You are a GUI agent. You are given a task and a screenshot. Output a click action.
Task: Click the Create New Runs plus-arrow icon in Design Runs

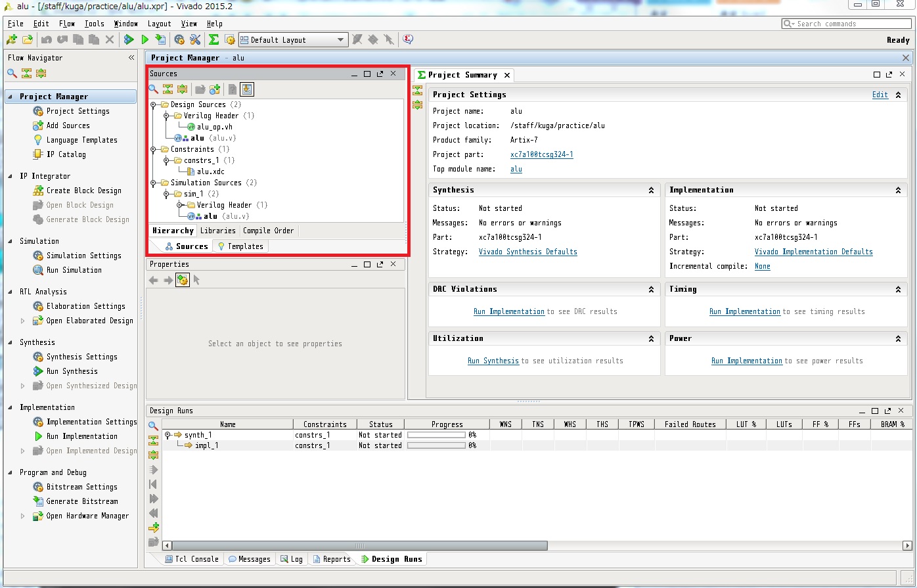pyautogui.click(x=154, y=528)
